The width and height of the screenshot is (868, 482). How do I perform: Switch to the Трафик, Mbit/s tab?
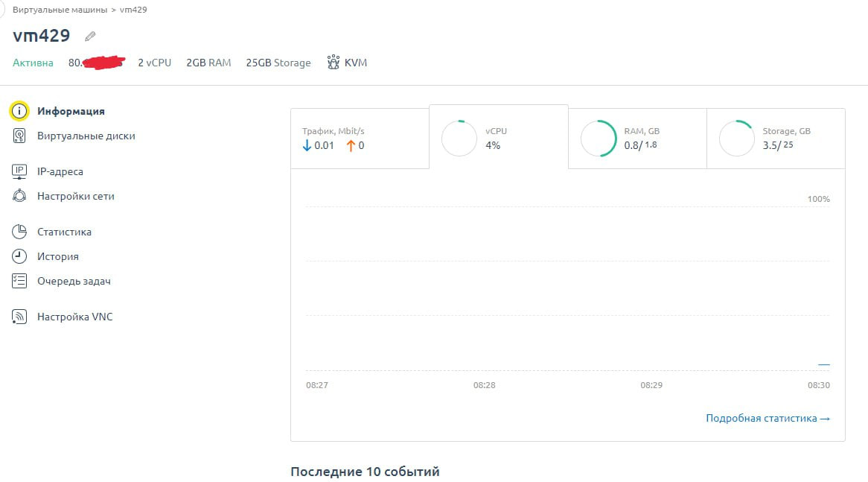[x=360, y=139]
